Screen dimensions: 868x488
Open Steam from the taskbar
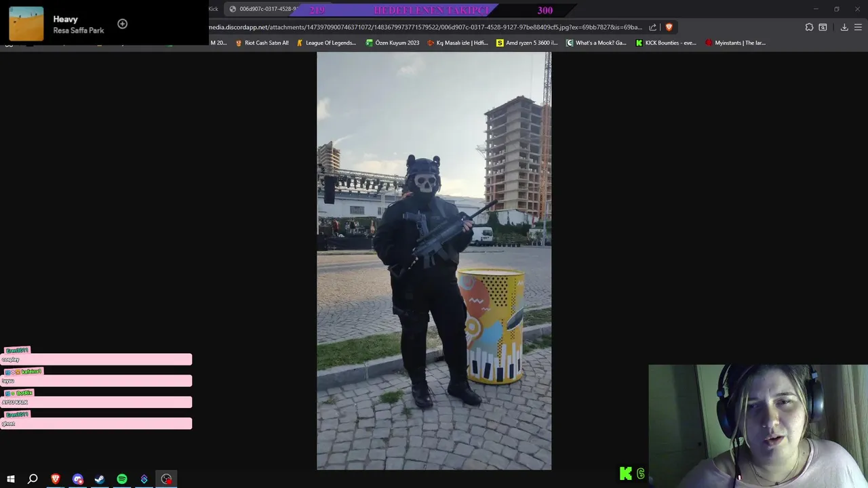click(x=100, y=479)
